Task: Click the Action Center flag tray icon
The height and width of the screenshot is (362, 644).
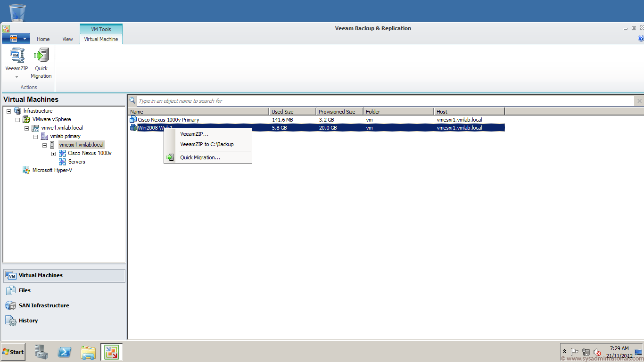Action: pyautogui.click(x=575, y=352)
